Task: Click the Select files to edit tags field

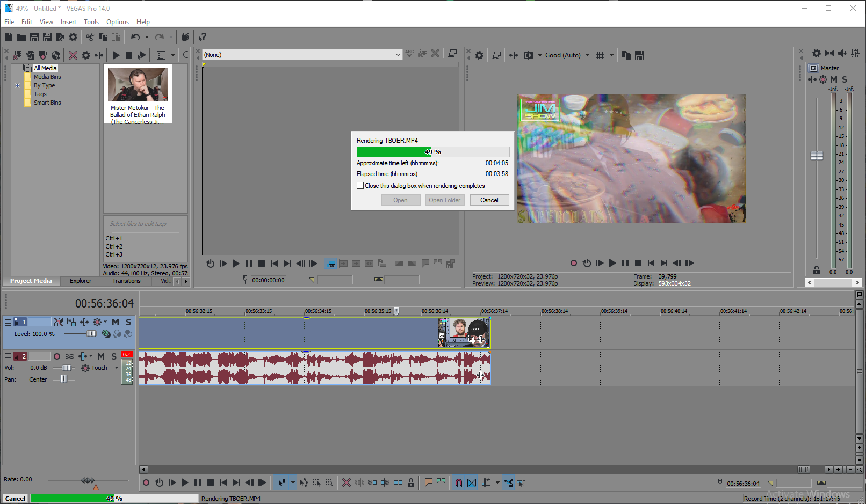Action: (x=145, y=224)
